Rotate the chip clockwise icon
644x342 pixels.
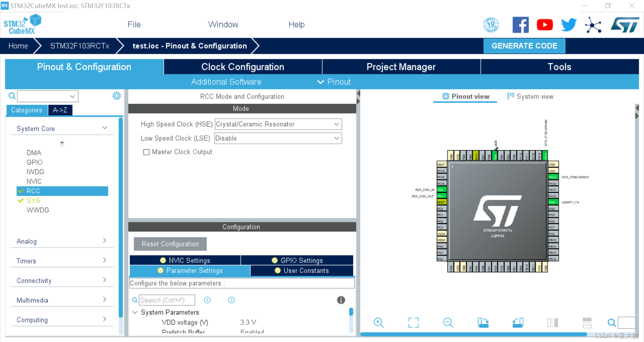click(x=483, y=323)
